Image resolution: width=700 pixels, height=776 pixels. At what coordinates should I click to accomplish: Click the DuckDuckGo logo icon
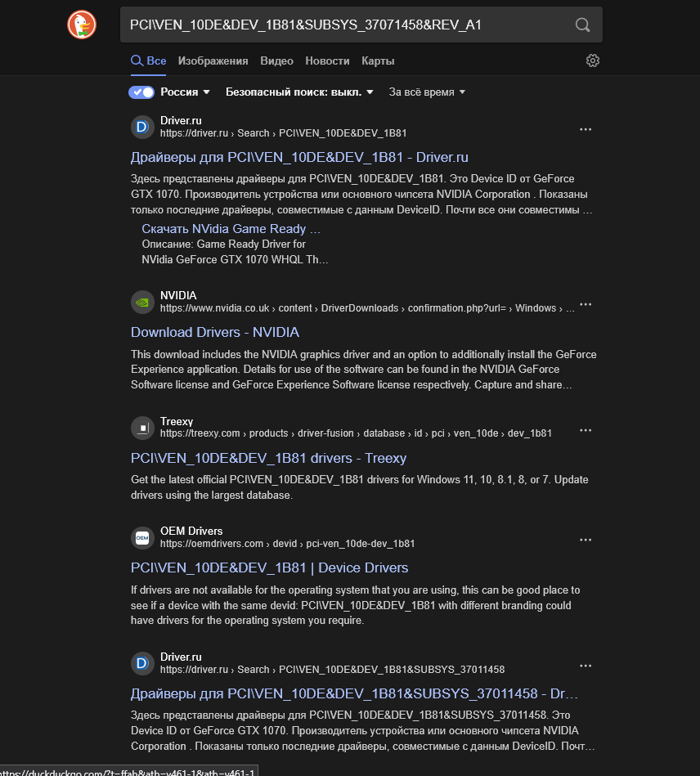[x=82, y=25]
